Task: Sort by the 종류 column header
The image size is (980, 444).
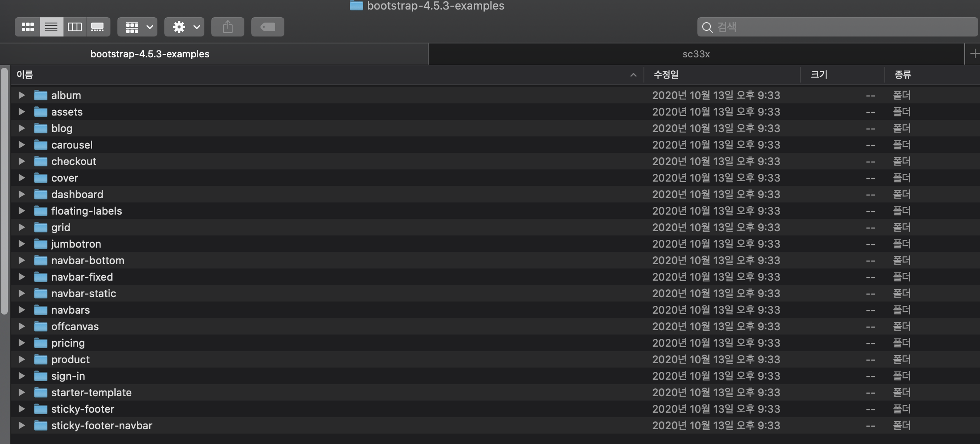Action: point(932,75)
